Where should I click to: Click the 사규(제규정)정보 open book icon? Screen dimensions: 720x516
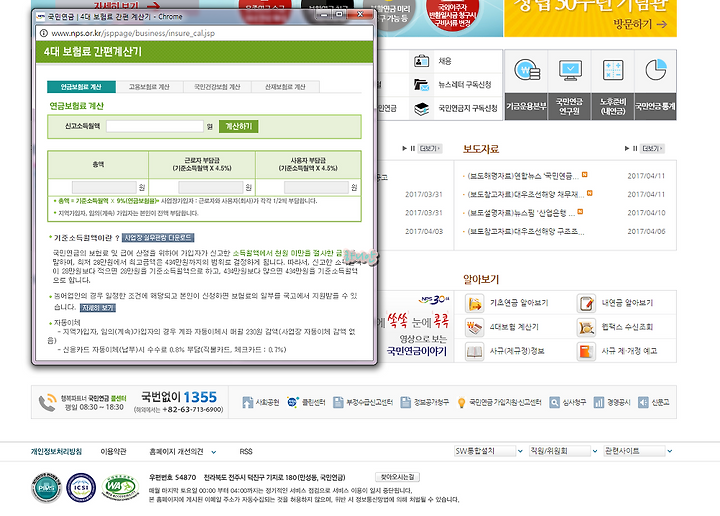(474, 352)
